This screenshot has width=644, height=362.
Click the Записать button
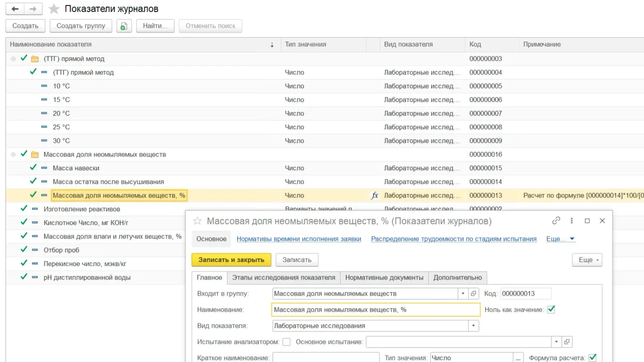297,260
